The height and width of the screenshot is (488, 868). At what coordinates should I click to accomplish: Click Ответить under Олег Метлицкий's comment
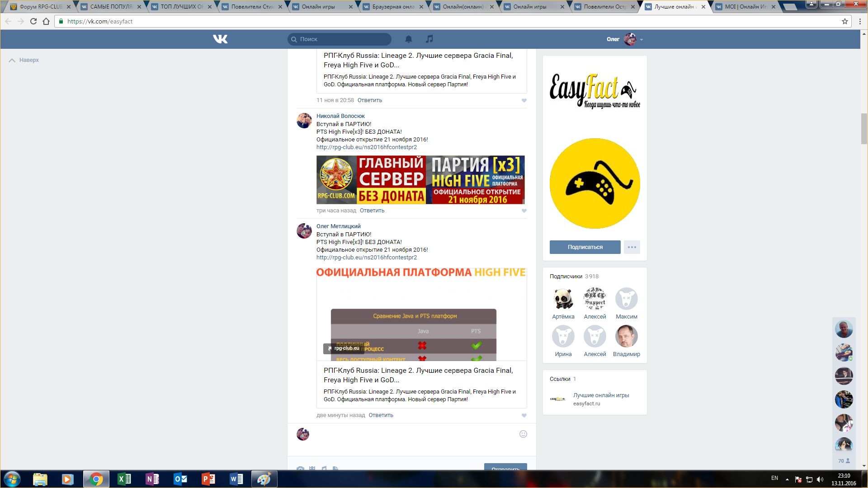click(x=381, y=415)
